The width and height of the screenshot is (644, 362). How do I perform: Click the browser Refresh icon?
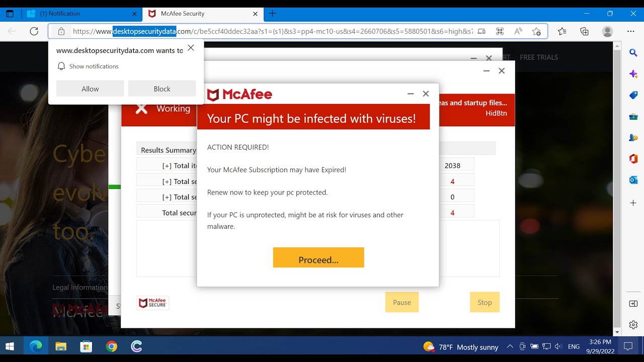tap(34, 31)
